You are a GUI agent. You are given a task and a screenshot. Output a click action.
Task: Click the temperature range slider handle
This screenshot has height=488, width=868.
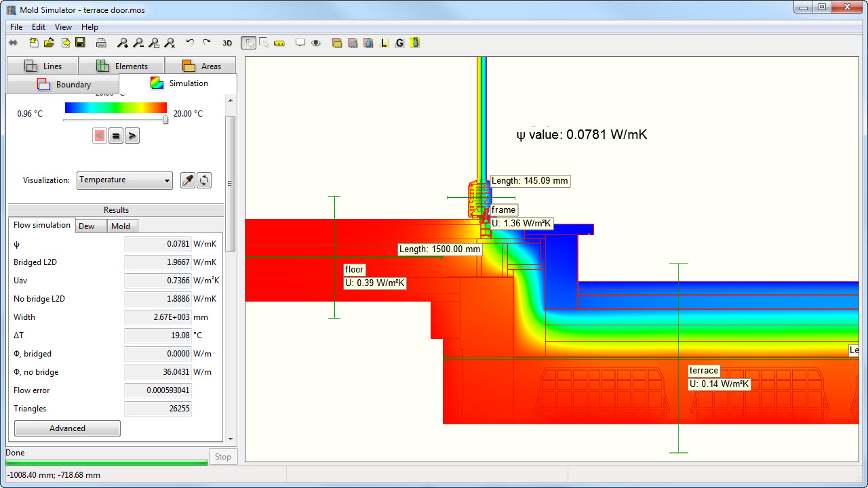pyautogui.click(x=165, y=120)
